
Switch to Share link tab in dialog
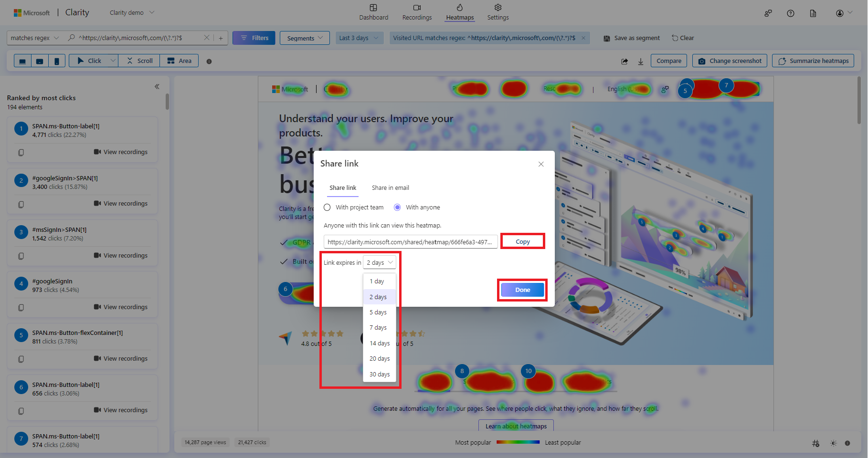pyautogui.click(x=343, y=188)
